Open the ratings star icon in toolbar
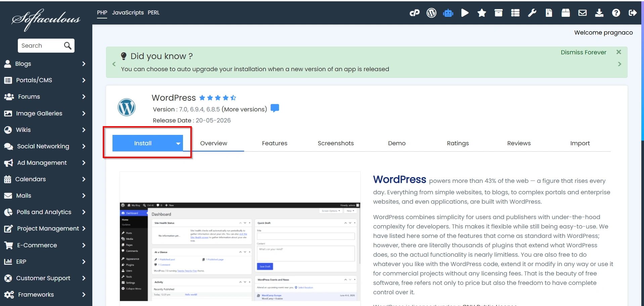Image resolution: width=644 pixels, height=306 pixels. pos(482,13)
